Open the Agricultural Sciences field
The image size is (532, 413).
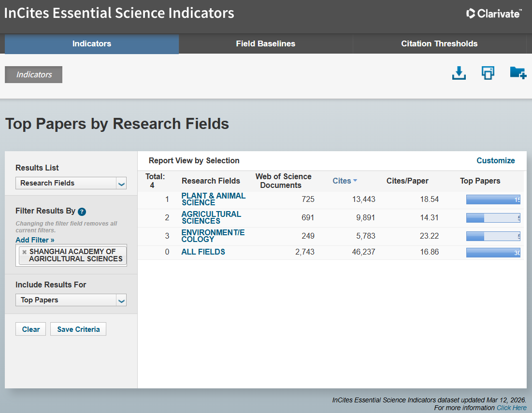[211, 217]
